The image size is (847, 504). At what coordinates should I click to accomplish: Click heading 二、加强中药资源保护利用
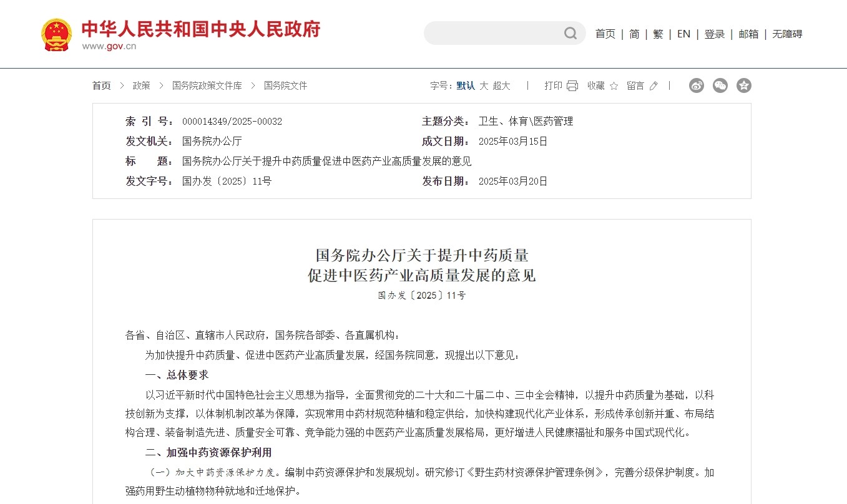click(x=208, y=452)
